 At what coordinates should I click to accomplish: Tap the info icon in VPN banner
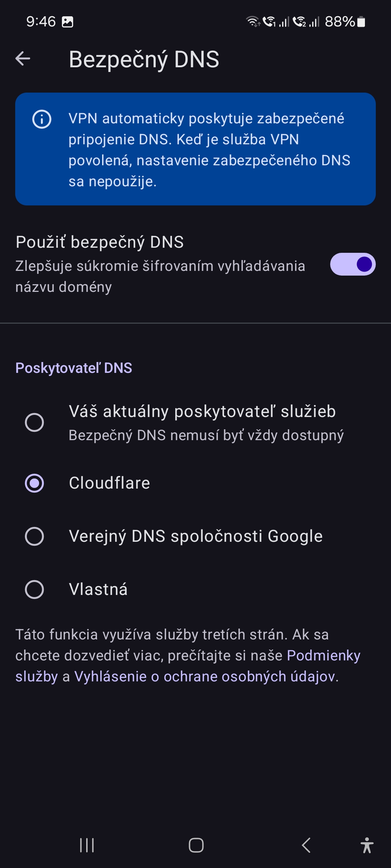click(x=42, y=119)
